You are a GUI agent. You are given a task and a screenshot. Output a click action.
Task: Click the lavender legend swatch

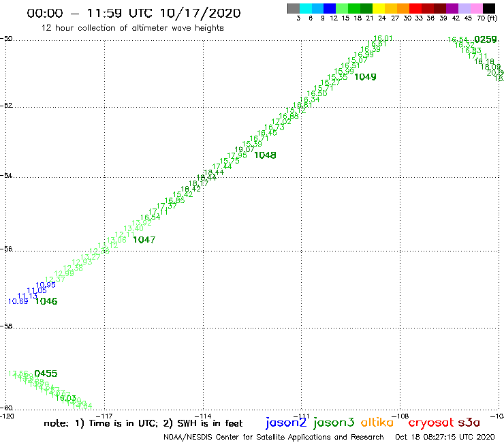tap(464, 8)
